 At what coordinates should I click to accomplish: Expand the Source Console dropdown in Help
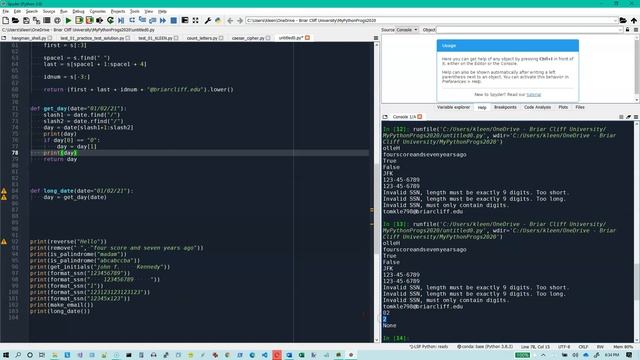(407, 30)
